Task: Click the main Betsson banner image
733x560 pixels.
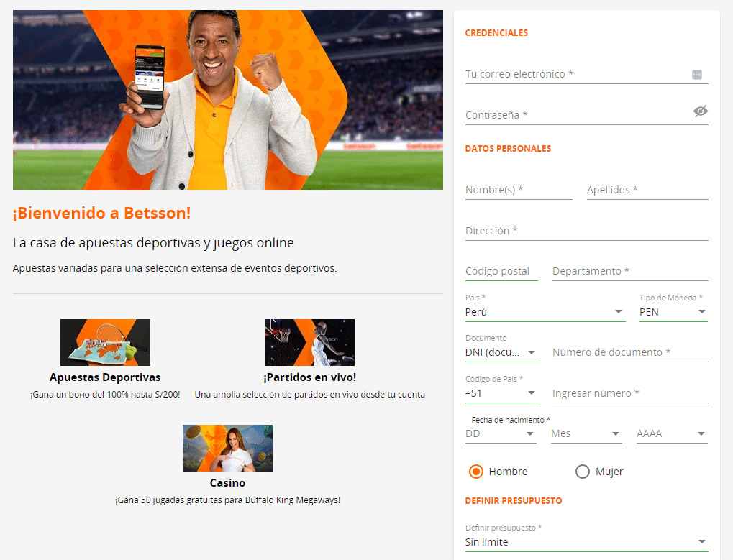Action: [x=227, y=100]
